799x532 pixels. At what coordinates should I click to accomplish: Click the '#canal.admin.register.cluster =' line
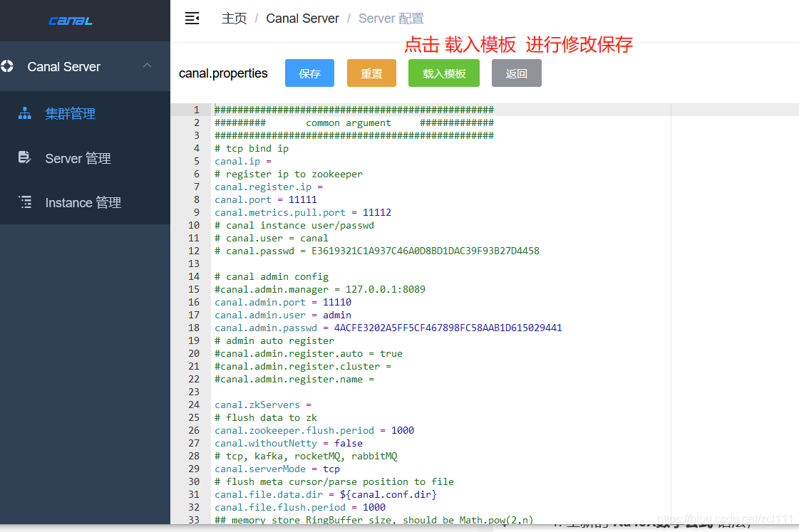[x=303, y=367]
